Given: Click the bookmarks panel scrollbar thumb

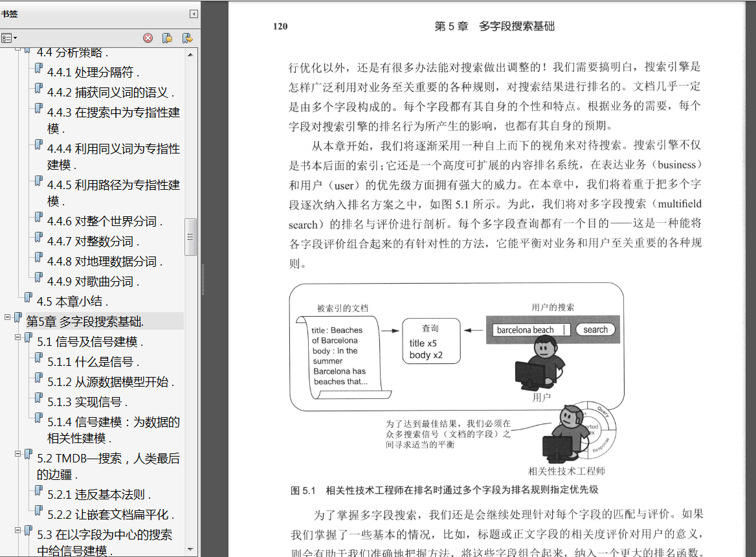Looking at the screenshot, I should (x=190, y=237).
